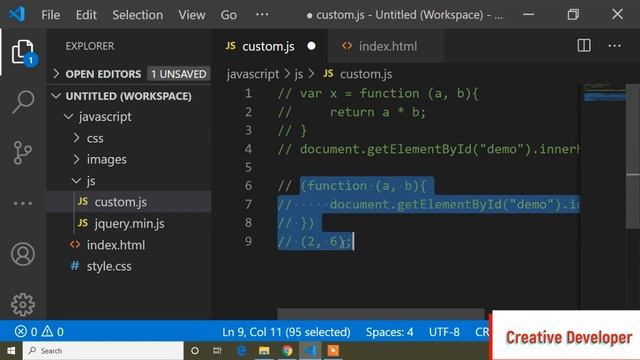Viewport: 640px width, 360px height.
Task: Expand the css folder
Action: click(x=95, y=138)
